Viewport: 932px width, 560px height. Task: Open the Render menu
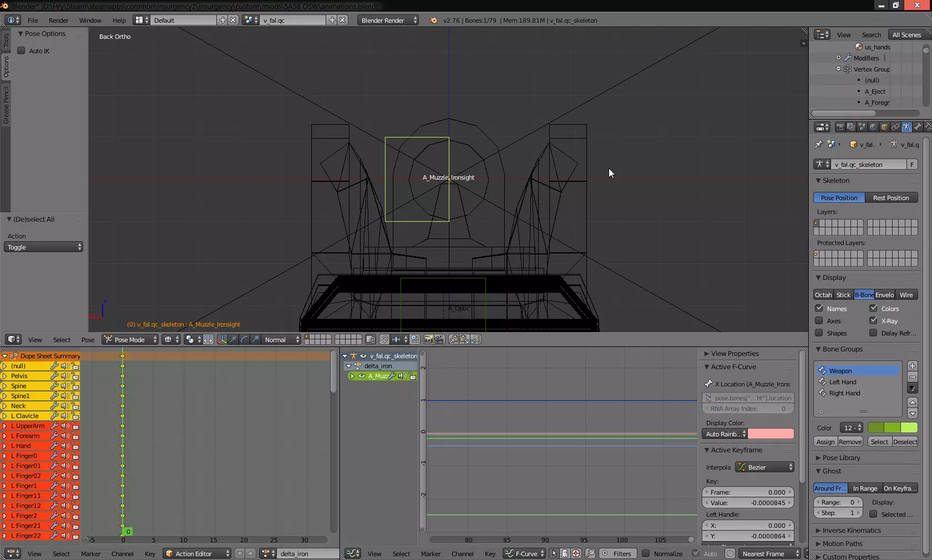coord(58,21)
